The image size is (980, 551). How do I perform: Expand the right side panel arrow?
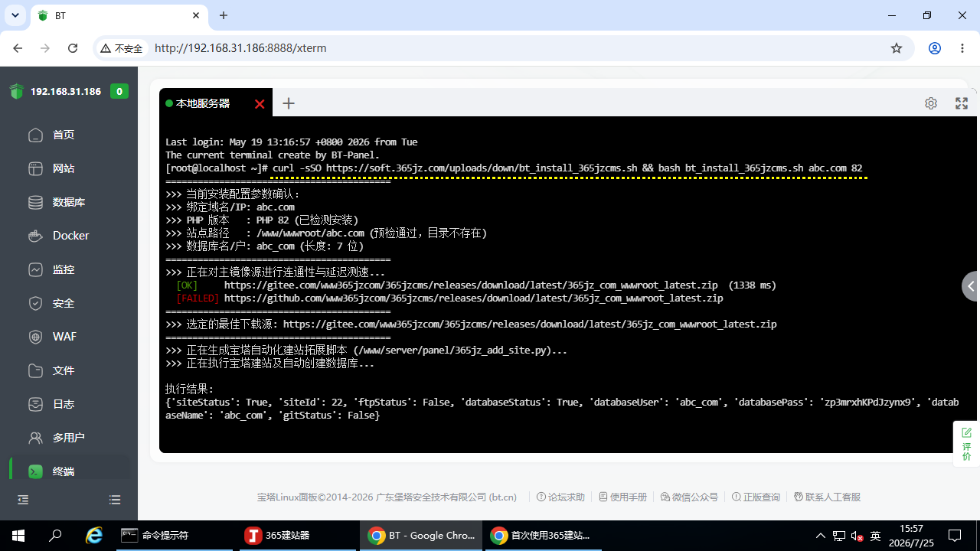point(971,286)
